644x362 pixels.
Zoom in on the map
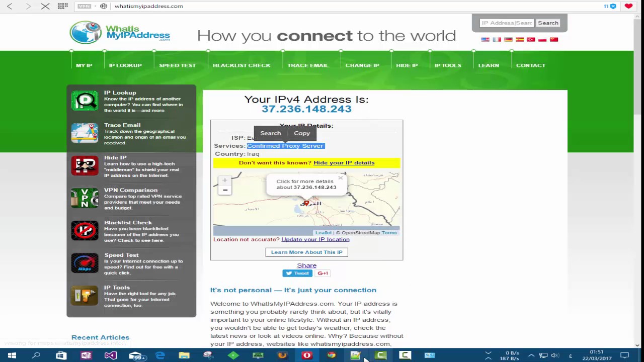225,180
